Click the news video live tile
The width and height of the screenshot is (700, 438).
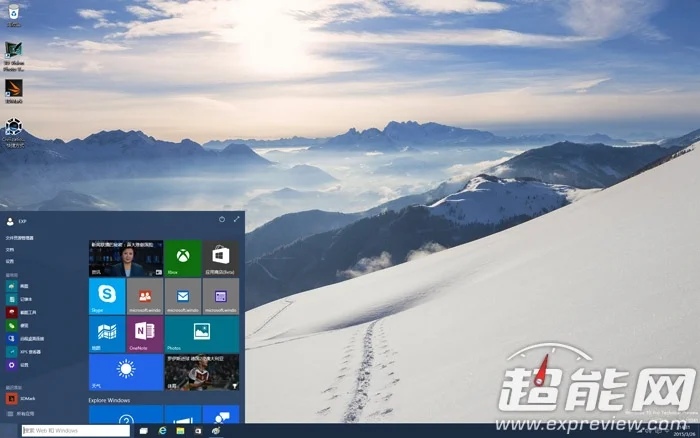coord(126,258)
